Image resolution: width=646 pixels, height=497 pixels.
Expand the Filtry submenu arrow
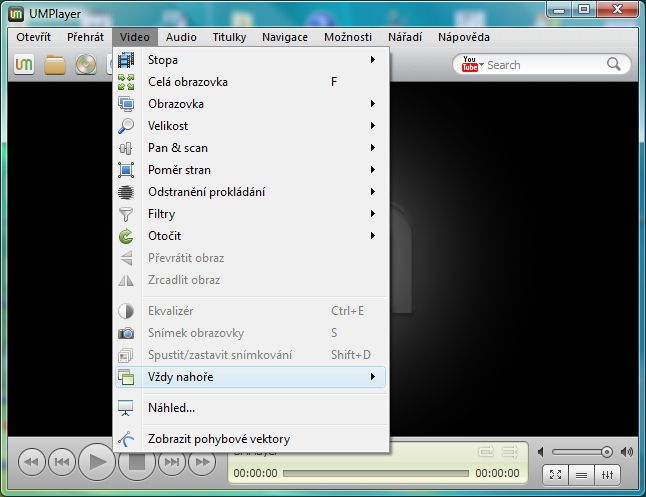point(372,213)
